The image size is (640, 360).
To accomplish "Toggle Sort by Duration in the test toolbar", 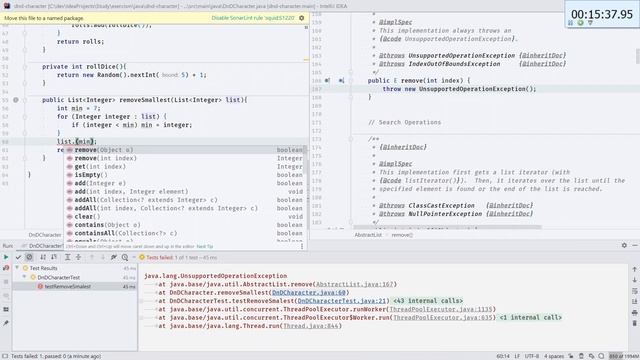I will pyautogui.click(x=54, y=257).
